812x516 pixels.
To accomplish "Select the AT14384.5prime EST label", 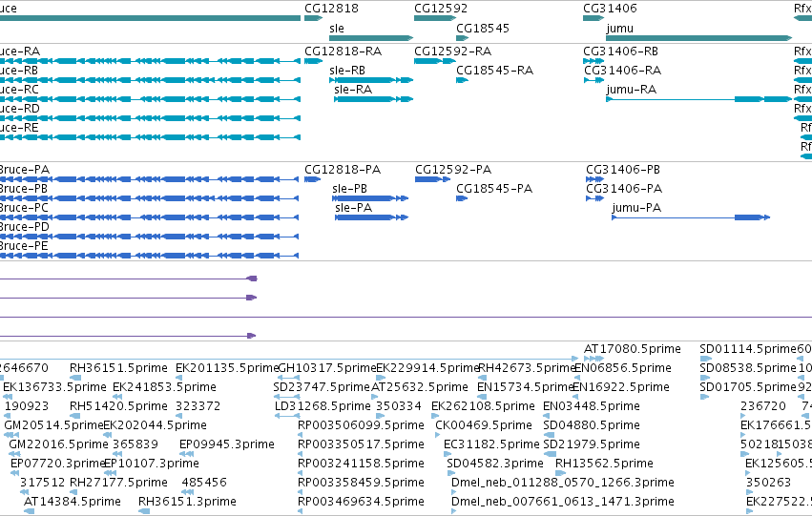I will [x=72, y=502].
